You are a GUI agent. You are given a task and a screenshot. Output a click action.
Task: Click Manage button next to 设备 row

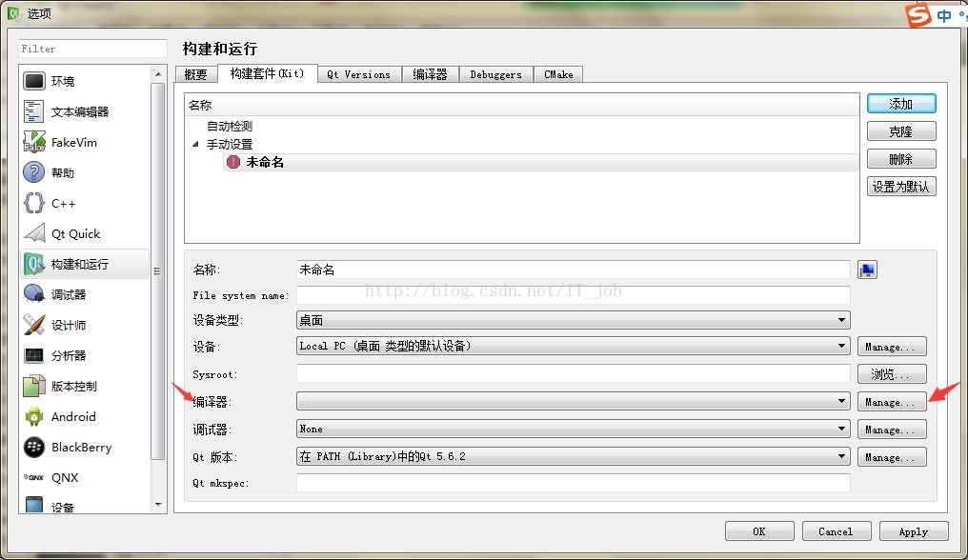pos(892,347)
